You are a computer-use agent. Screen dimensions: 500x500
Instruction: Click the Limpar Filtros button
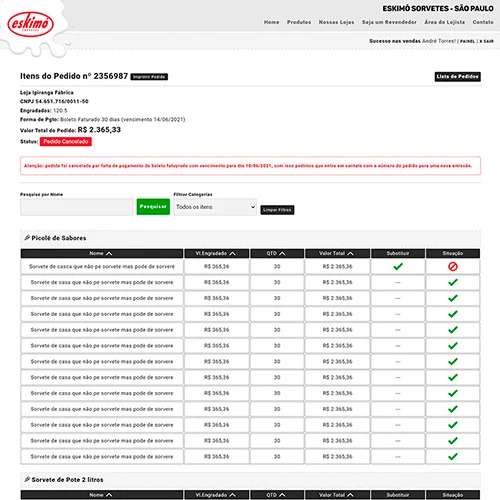point(277,210)
